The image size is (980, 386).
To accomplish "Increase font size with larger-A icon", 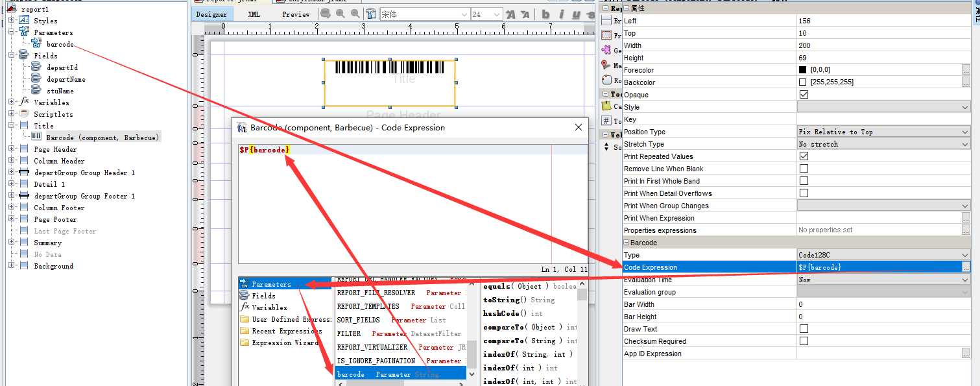I will 511,14.
